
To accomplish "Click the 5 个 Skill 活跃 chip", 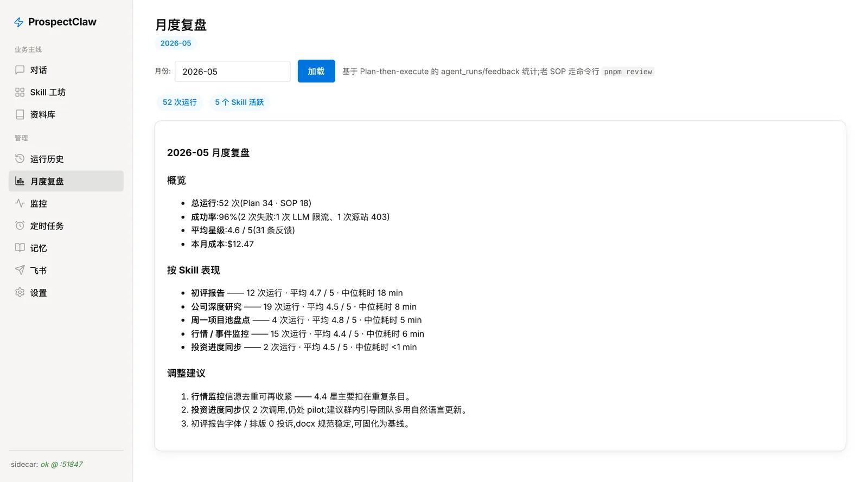I will click(x=239, y=102).
